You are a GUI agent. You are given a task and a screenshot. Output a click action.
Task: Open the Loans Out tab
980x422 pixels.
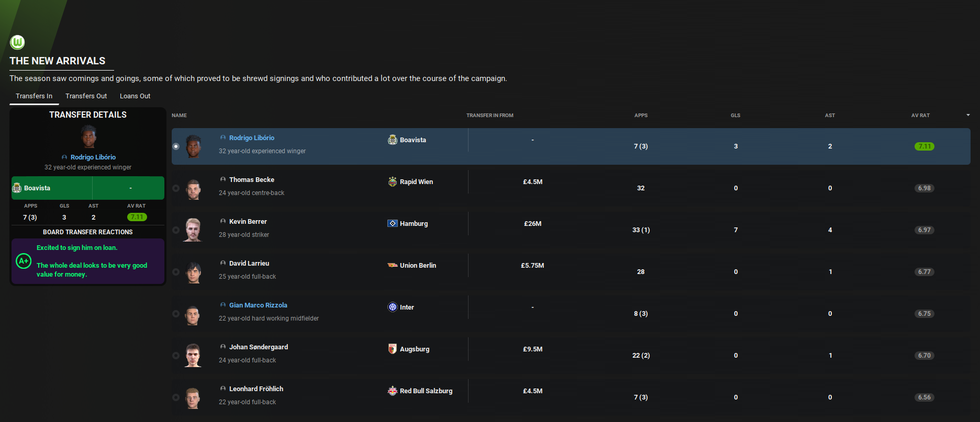click(x=135, y=96)
